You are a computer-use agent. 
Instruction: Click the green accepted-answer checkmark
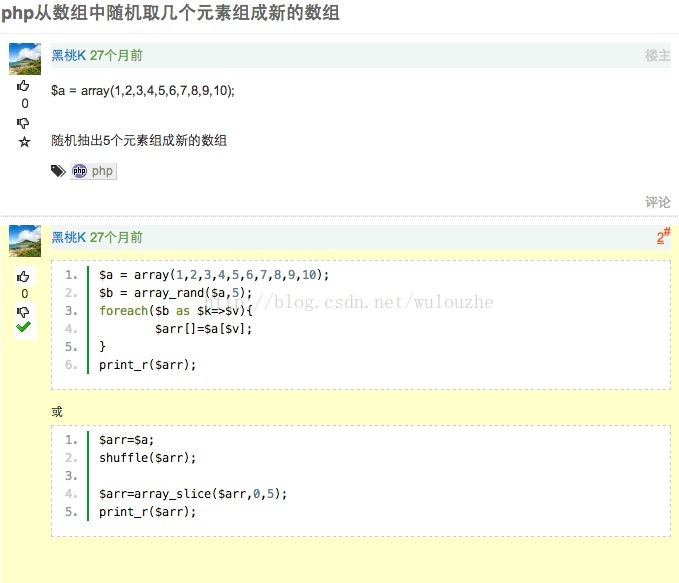click(23, 327)
